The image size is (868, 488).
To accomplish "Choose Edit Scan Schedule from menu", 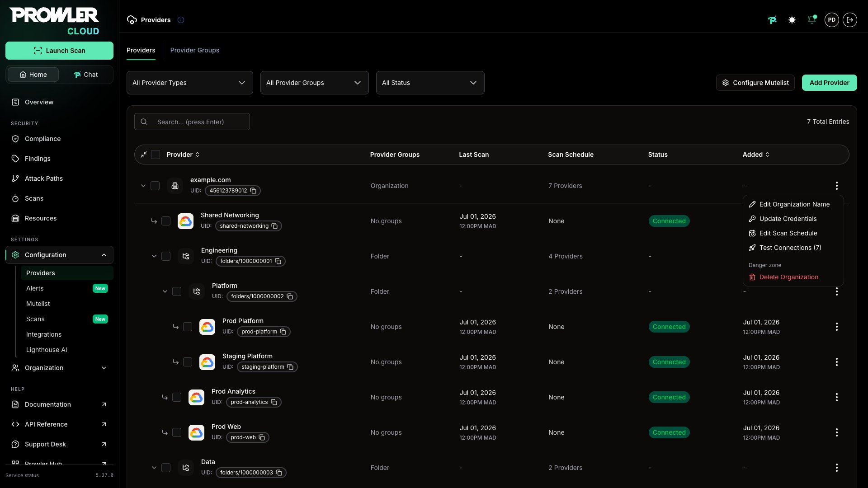I will (x=793, y=233).
